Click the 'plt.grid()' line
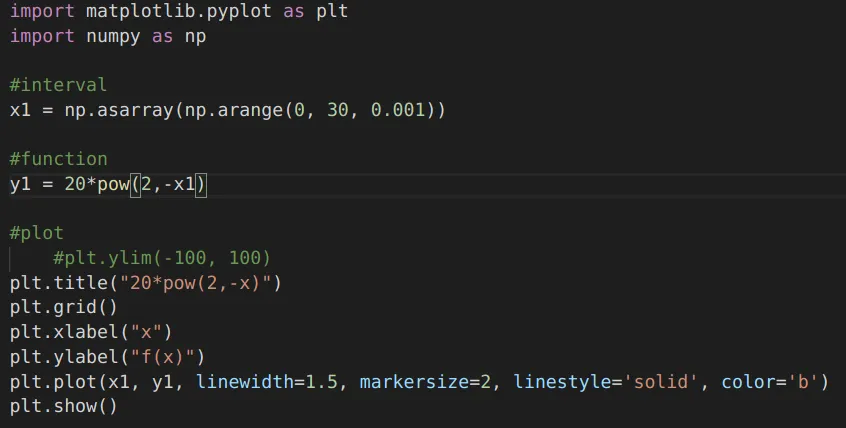846x428 pixels. (64, 308)
